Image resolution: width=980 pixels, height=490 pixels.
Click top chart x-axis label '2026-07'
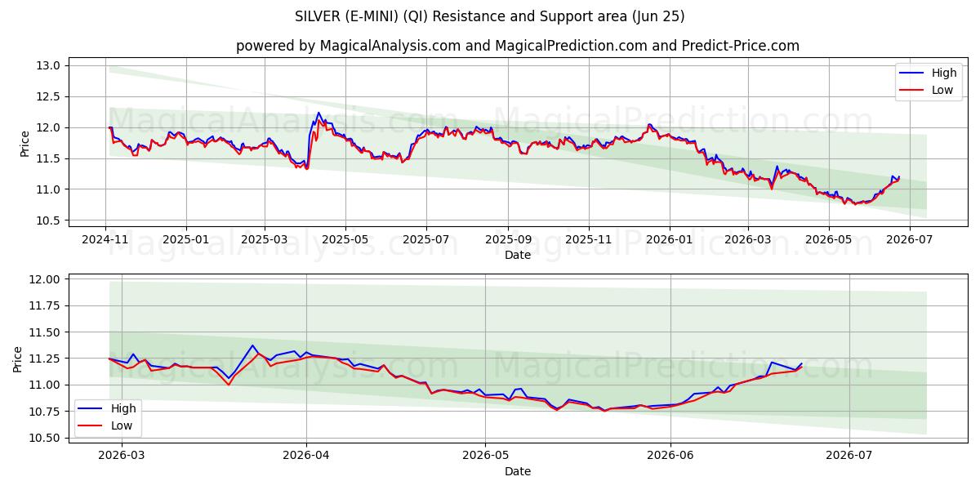pos(910,239)
